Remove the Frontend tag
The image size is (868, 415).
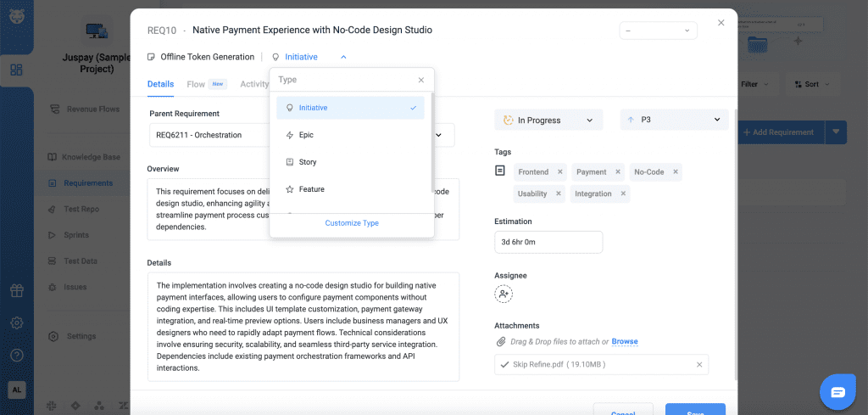[x=559, y=172]
